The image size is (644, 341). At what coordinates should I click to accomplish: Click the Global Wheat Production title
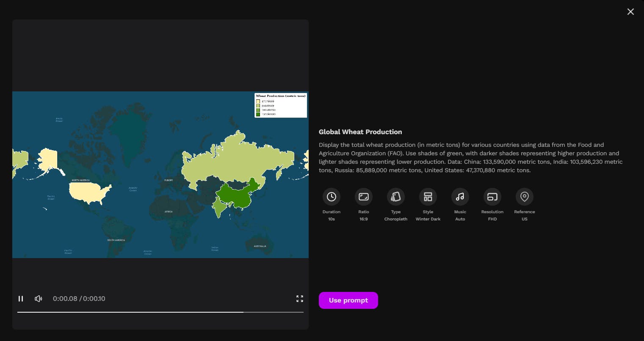tap(360, 132)
